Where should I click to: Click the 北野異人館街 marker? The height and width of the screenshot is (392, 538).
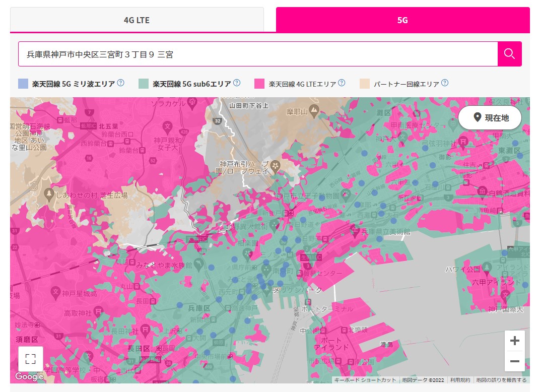pos(274,226)
